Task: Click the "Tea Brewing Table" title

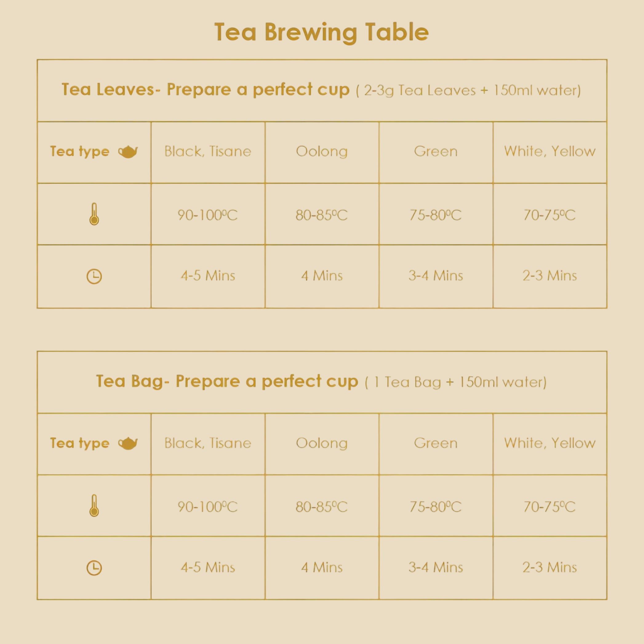Action: [x=321, y=32]
